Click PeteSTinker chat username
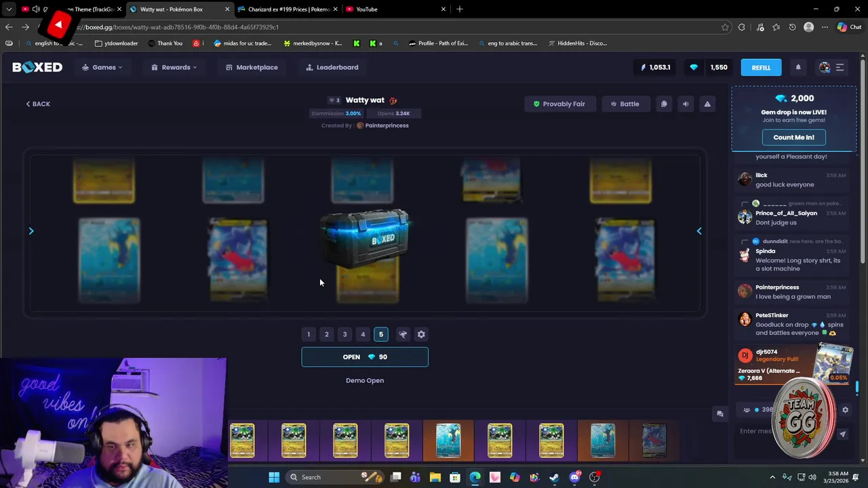This screenshot has width=868, height=488. (772, 315)
